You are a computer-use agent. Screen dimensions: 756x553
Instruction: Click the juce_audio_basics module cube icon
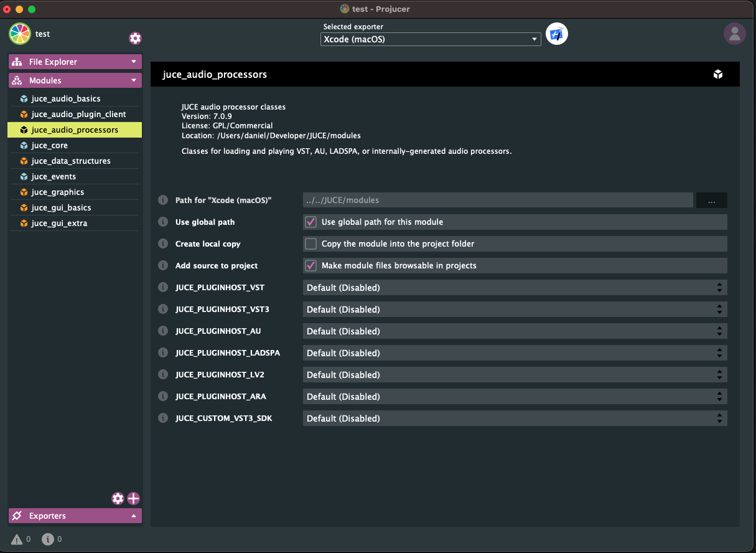coord(24,98)
